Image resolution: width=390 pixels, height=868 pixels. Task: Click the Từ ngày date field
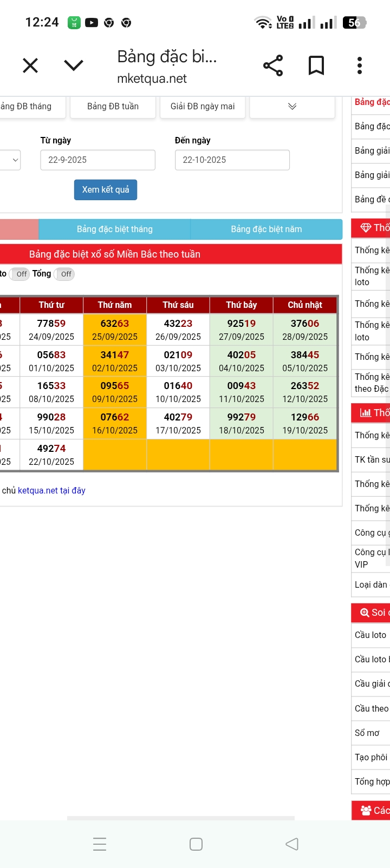[x=97, y=160]
